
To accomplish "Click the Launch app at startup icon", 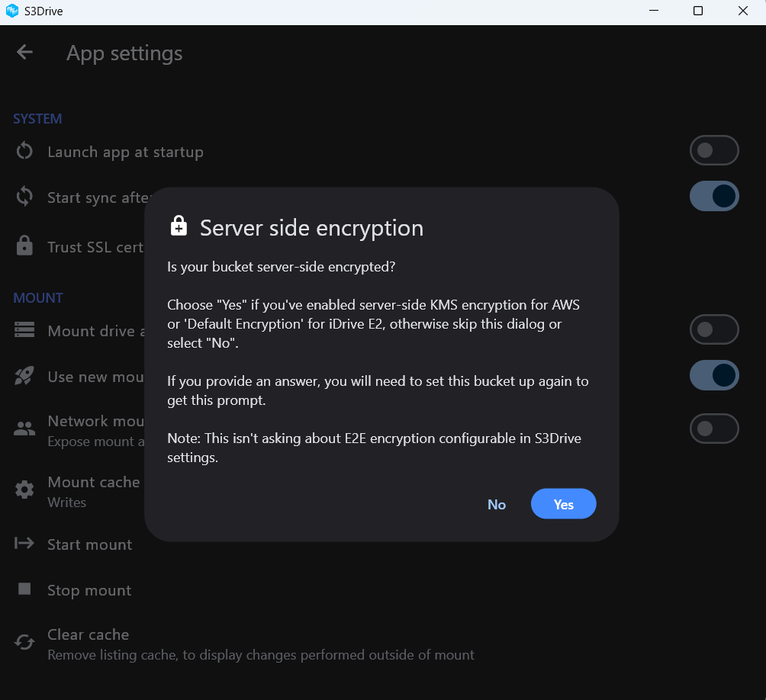I will pos(24,151).
